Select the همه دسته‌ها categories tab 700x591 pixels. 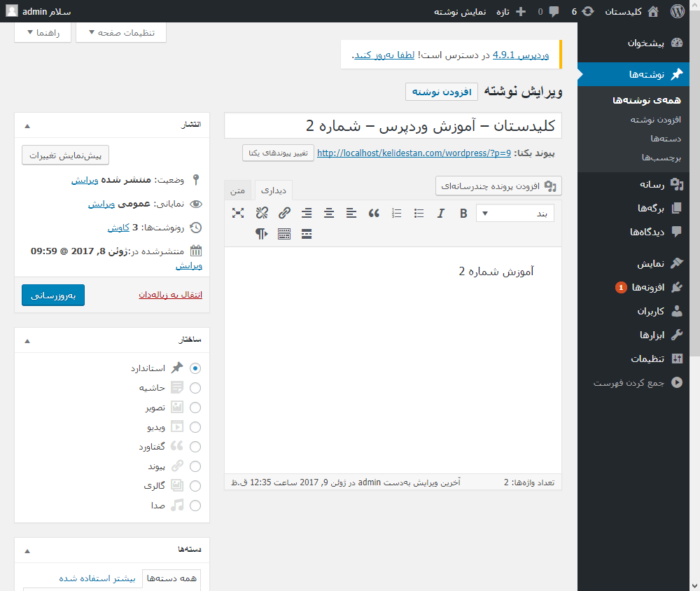(171, 578)
